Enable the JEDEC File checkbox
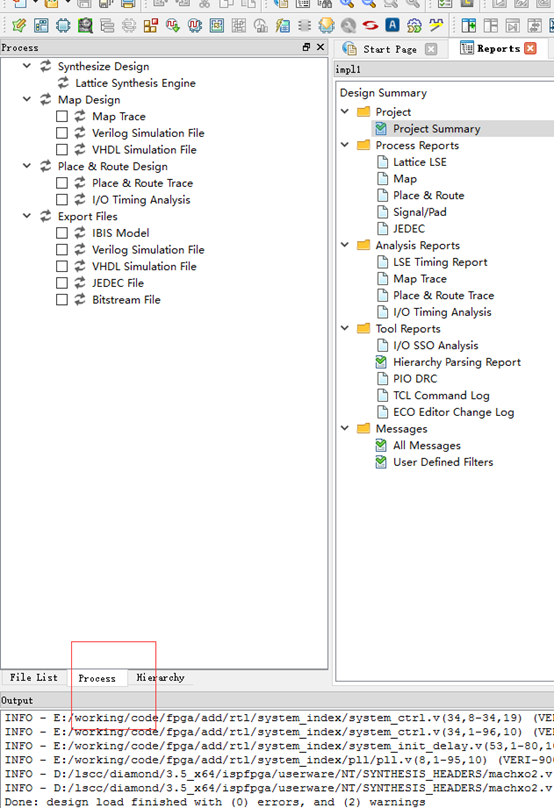Image resolution: width=554 pixels, height=808 pixels. (62, 283)
